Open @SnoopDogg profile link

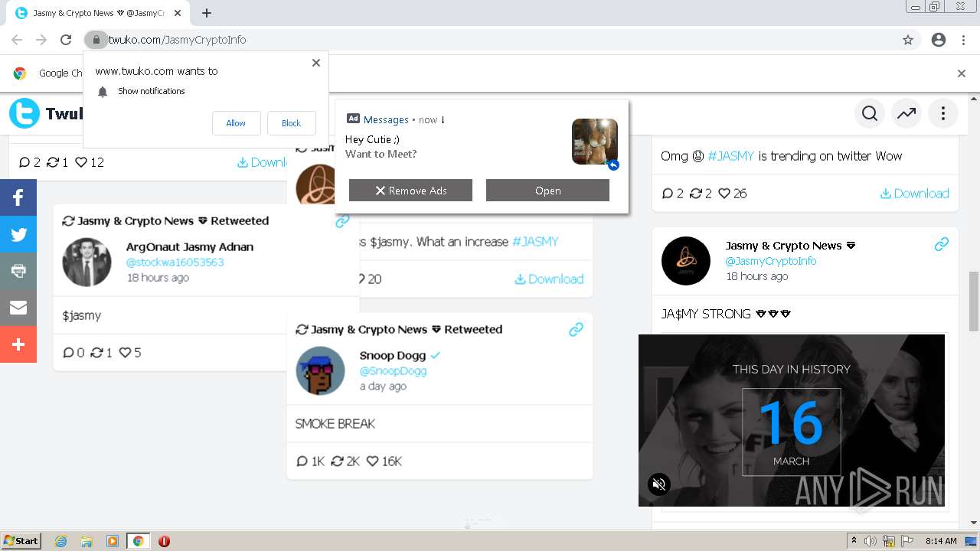[x=393, y=370]
